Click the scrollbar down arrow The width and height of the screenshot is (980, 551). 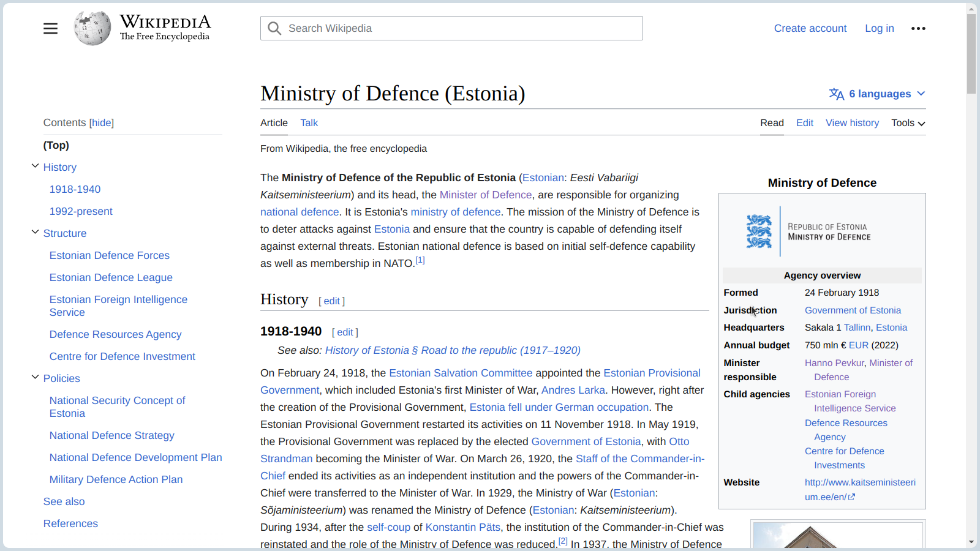971,542
